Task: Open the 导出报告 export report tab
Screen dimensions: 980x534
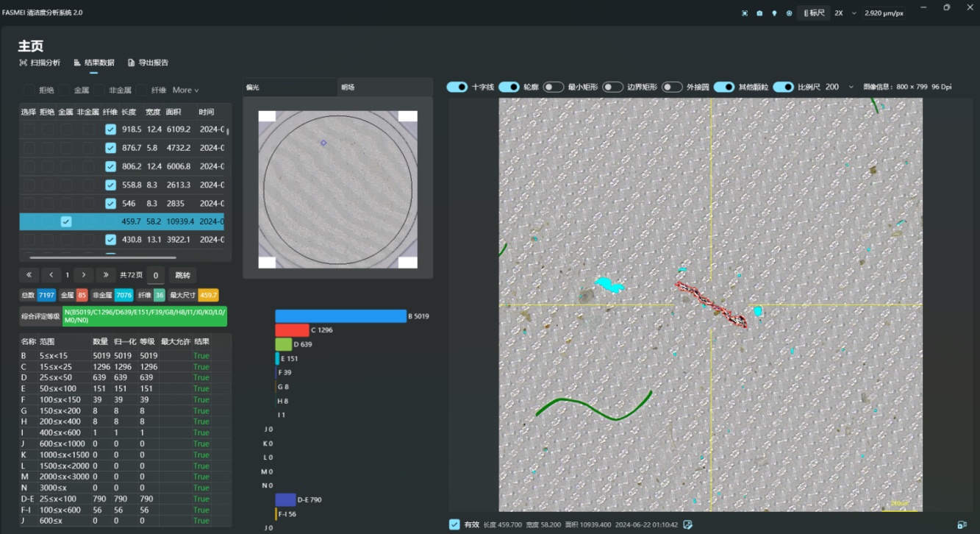Action: [x=148, y=63]
